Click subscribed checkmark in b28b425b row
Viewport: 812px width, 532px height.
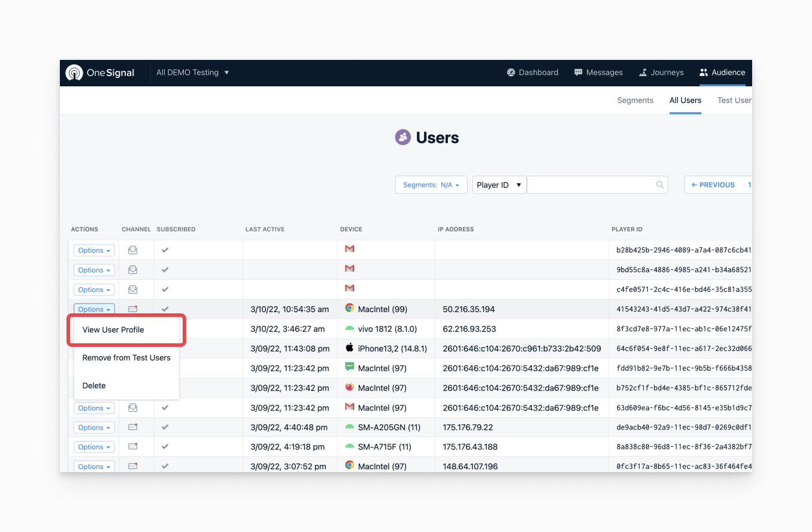tap(165, 250)
